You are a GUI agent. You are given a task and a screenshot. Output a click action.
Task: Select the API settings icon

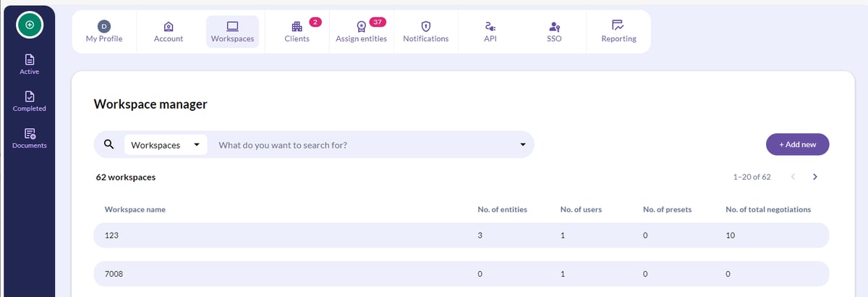coord(490,26)
